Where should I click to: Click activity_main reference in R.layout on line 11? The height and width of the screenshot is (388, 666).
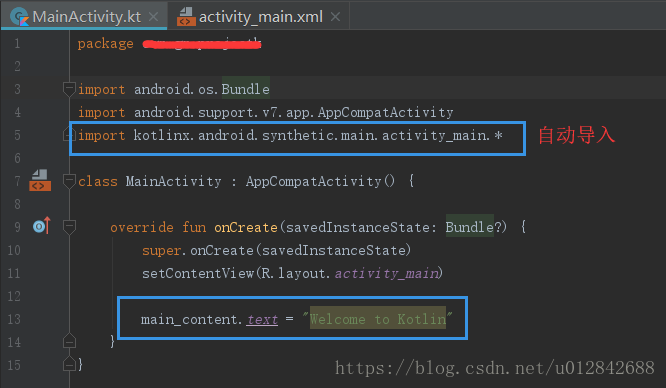click(x=387, y=273)
